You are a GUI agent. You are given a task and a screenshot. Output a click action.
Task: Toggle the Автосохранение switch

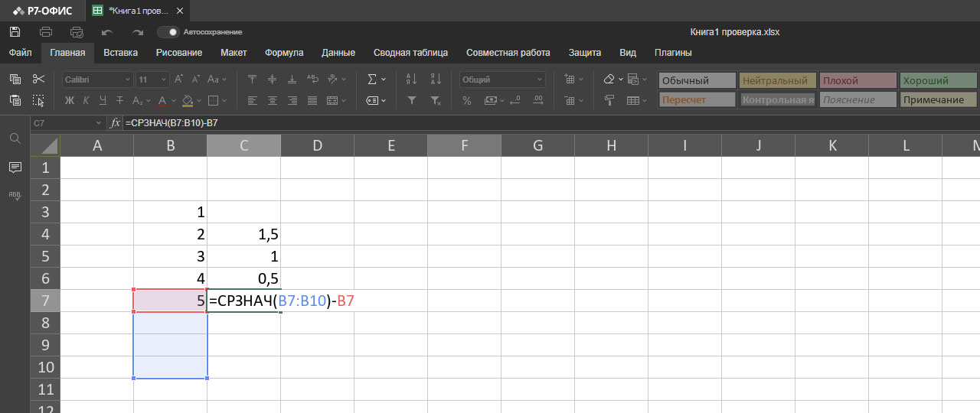(168, 32)
